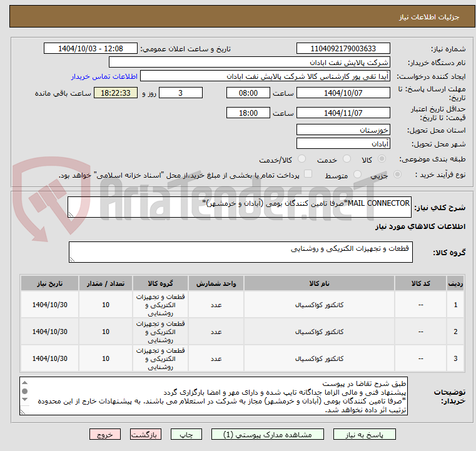Toggle the اسناد خزانه اسلامی payment checkbox
476x451 pixels.
pos(308,174)
